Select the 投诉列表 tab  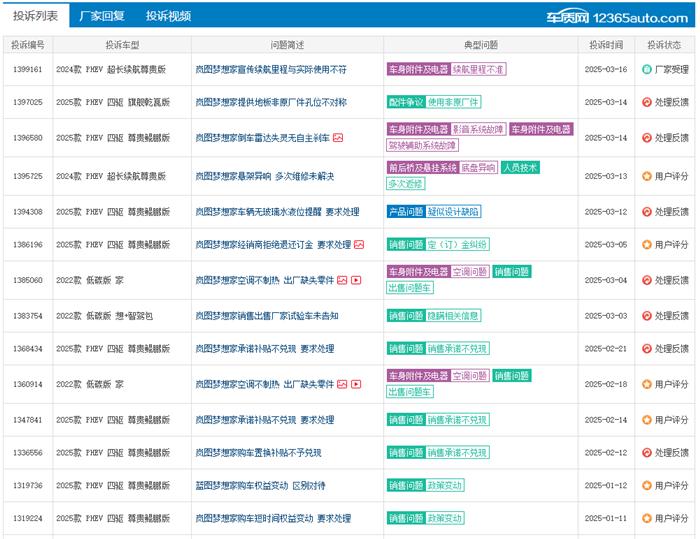(35, 16)
